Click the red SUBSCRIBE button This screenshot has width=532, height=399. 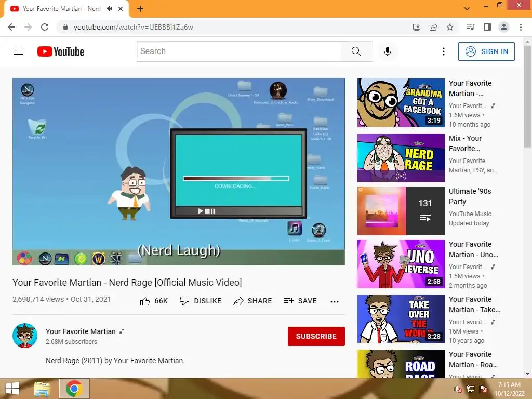pyautogui.click(x=316, y=336)
